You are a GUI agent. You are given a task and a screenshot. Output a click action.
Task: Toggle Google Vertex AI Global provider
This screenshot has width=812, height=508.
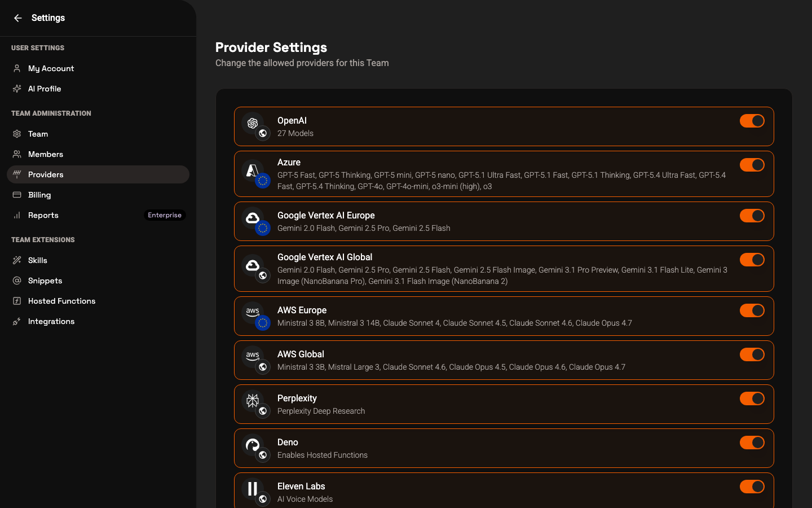pyautogui.click(x=752, y=260)
